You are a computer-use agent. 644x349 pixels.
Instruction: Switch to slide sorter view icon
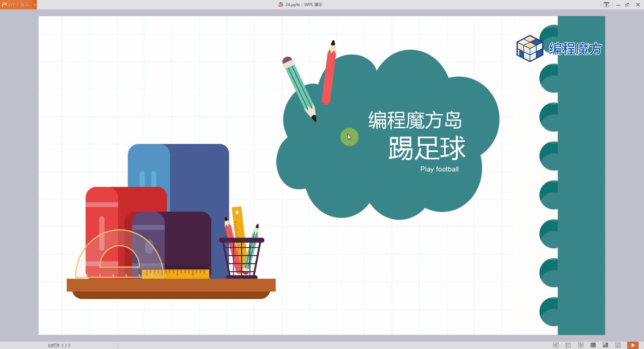click(x=605, y=345)
